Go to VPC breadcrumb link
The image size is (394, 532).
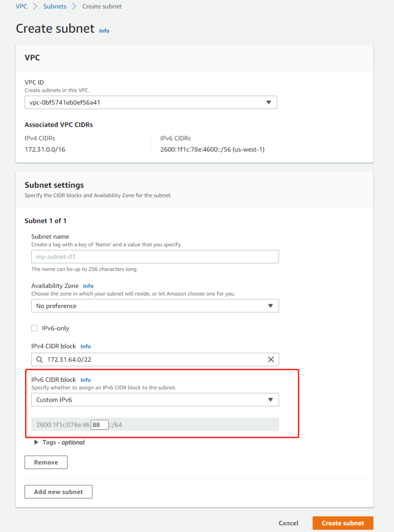tap(21, 7)
